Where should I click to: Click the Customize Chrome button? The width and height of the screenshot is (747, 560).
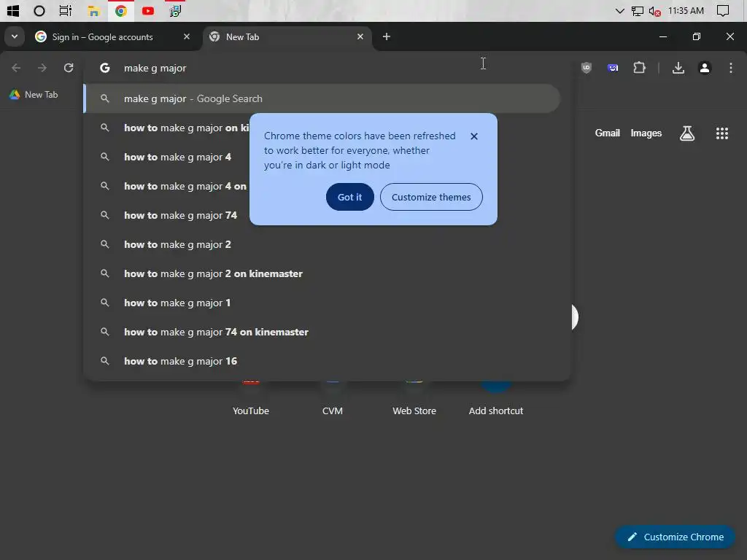click(x=675, y=537)
